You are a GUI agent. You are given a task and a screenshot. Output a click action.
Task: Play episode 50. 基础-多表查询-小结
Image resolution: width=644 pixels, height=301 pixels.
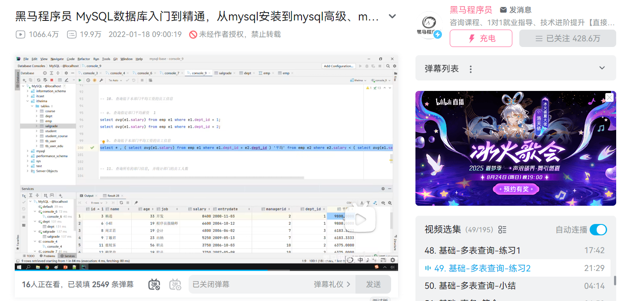515,286
